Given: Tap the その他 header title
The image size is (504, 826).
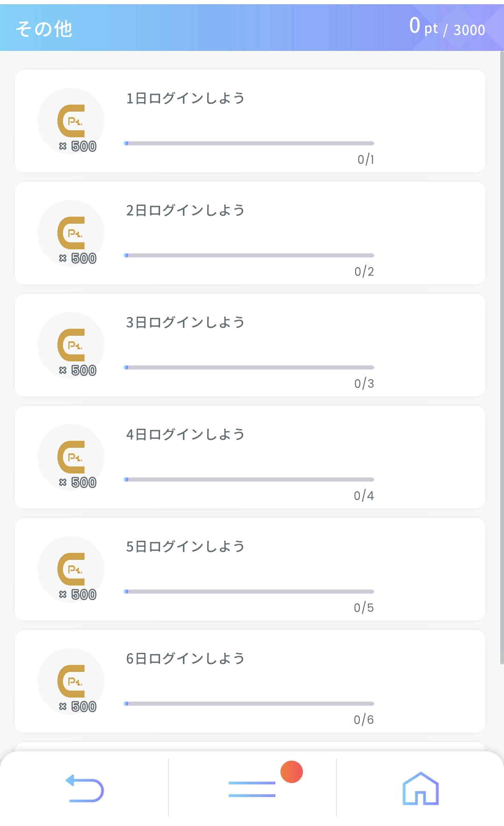Looking at the screenshot, I should coord(44,29).
